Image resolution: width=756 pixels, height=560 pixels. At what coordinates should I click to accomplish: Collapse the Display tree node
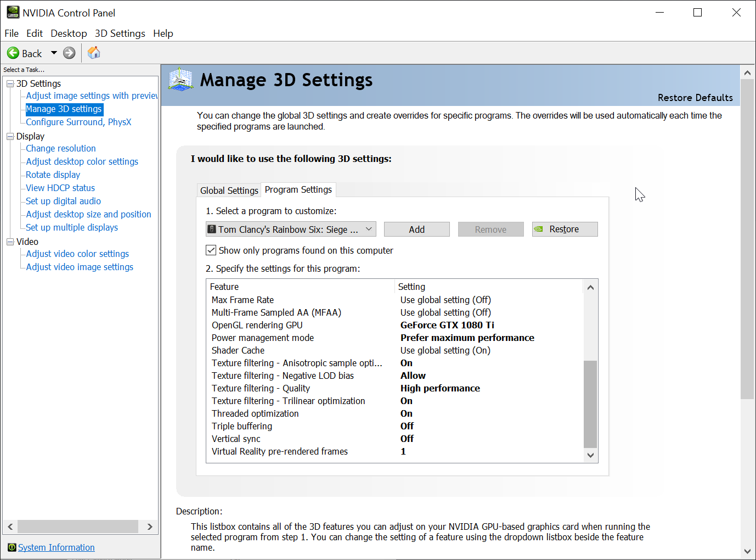(x=10, y=136)
